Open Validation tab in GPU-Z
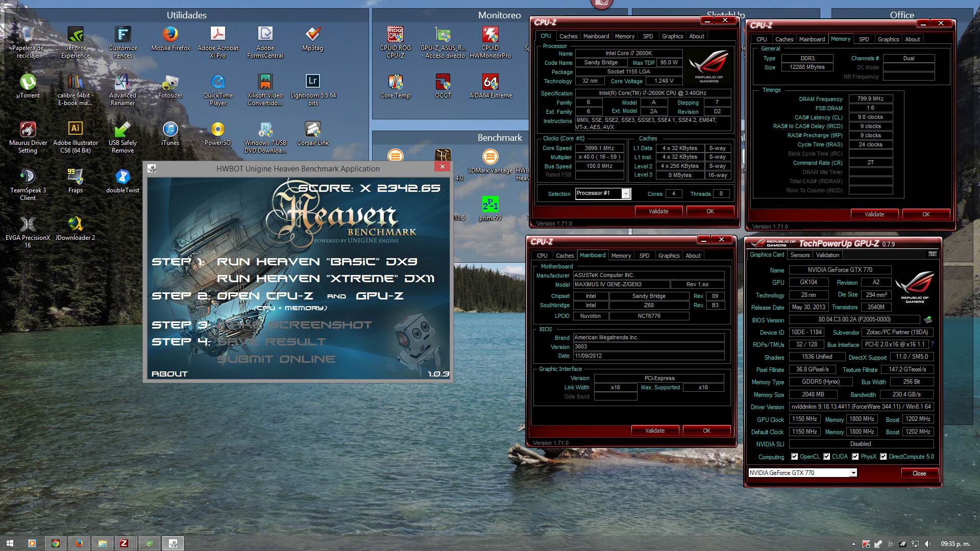This screenshot has width=980, height=551. [827, 255]
